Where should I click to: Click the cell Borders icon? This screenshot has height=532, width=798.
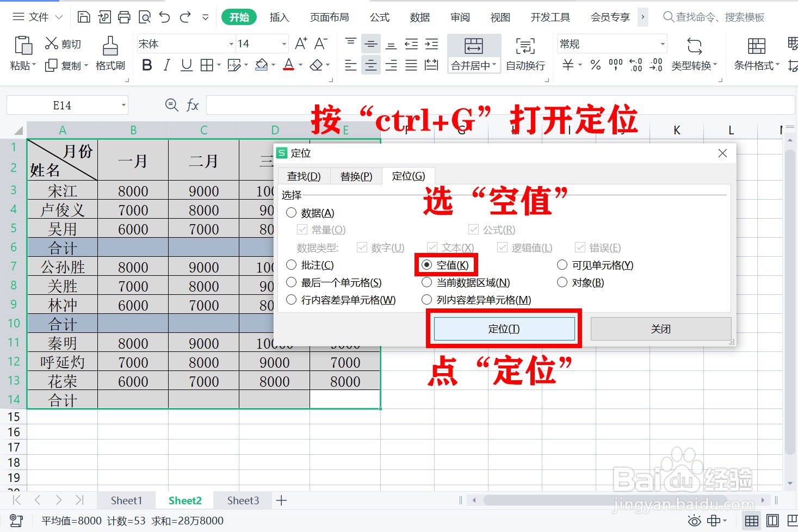(x=207, y=65)
